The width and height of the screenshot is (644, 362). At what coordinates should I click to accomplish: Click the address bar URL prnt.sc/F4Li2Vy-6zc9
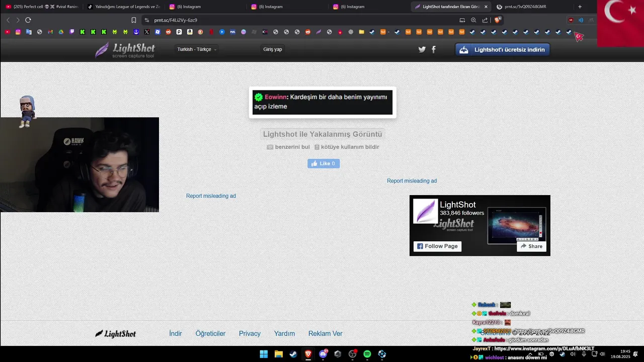(176, 20)
